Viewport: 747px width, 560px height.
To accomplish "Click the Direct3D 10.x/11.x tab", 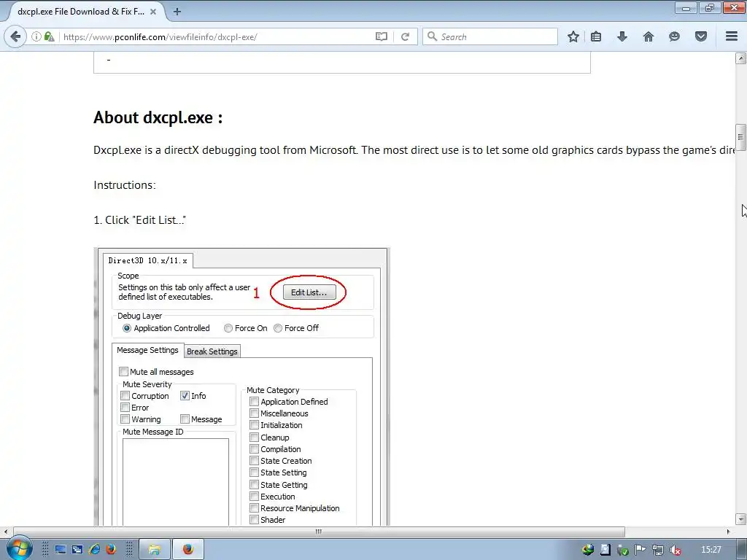I will (x=147, y=260).
